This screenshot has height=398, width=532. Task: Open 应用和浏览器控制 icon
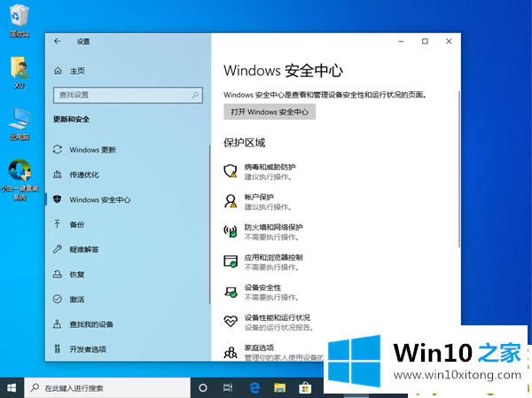coord(231,261)
